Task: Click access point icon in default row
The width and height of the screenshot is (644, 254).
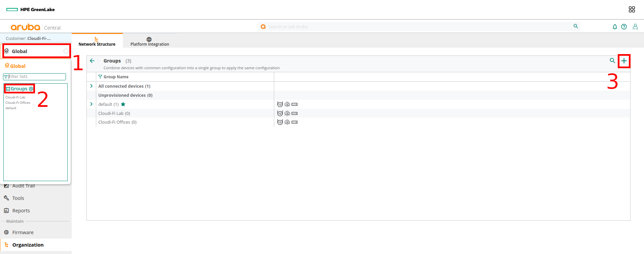Action: [280, 104]
